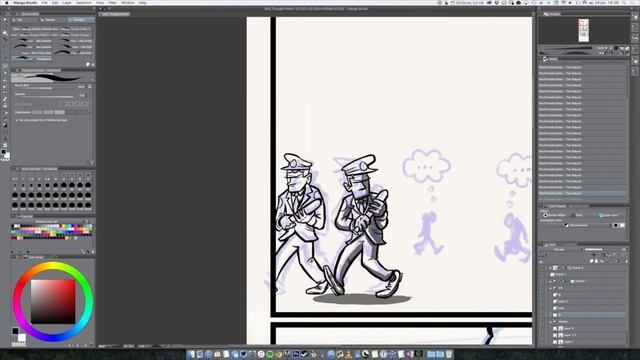Adjust the Opacity slider in Tool Property

[44, 97]
